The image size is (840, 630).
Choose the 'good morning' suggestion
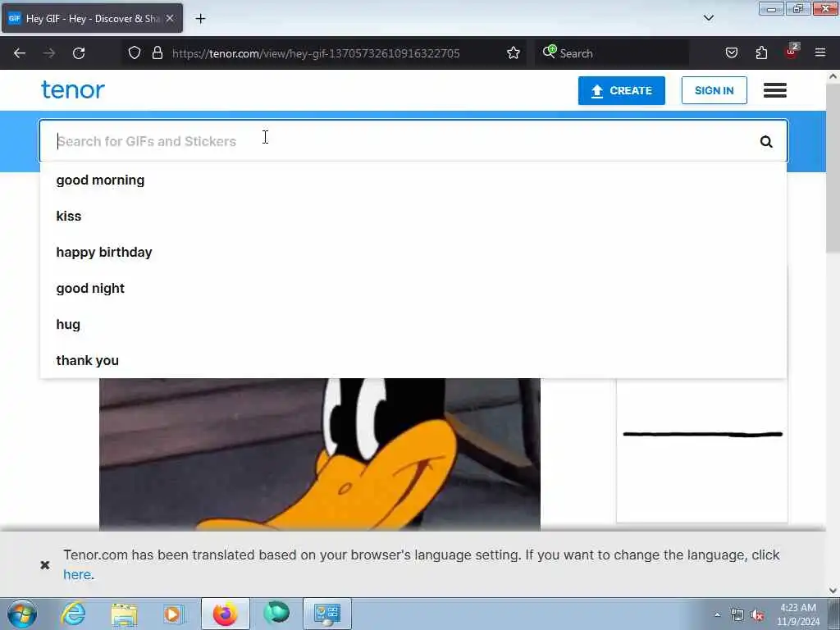(x=413, y=180)
